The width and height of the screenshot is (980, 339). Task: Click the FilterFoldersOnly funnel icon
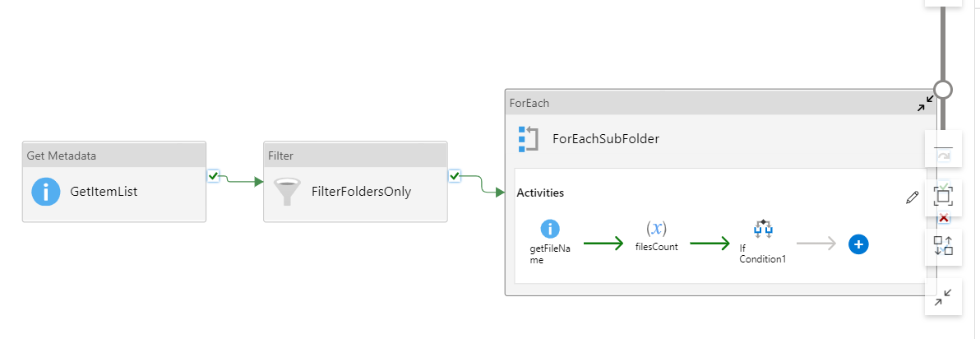tap(288, 192)
